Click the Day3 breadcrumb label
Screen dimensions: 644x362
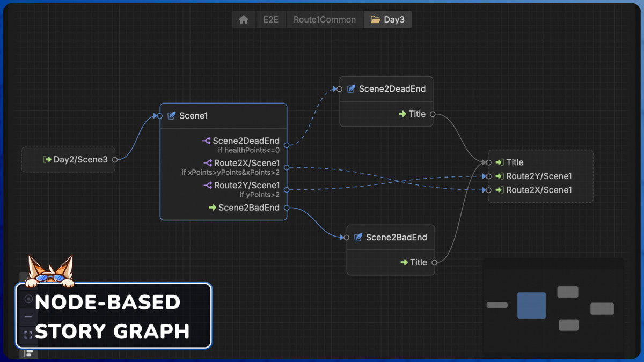pos(393,19)
